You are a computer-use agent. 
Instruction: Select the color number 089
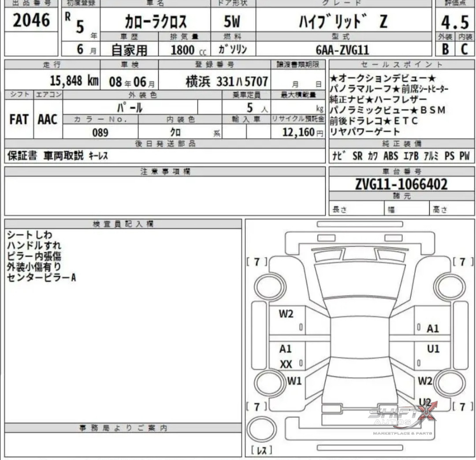tap(100, 133)
